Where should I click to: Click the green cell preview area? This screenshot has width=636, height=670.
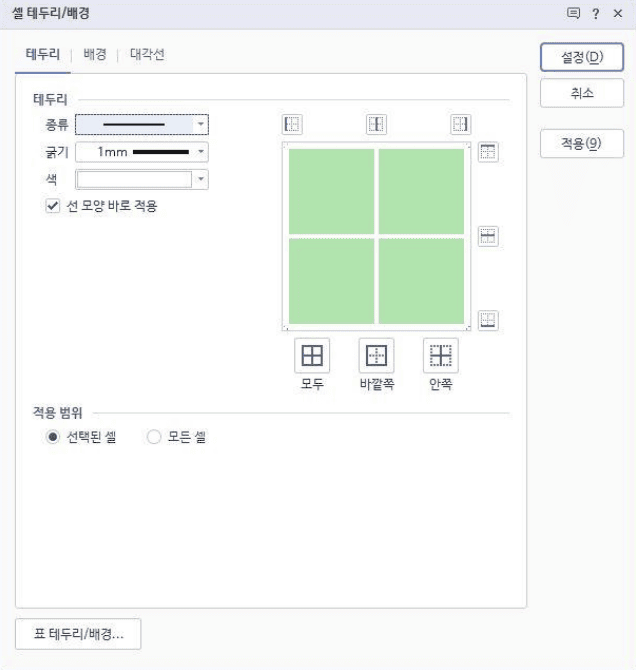click(376, 236)
